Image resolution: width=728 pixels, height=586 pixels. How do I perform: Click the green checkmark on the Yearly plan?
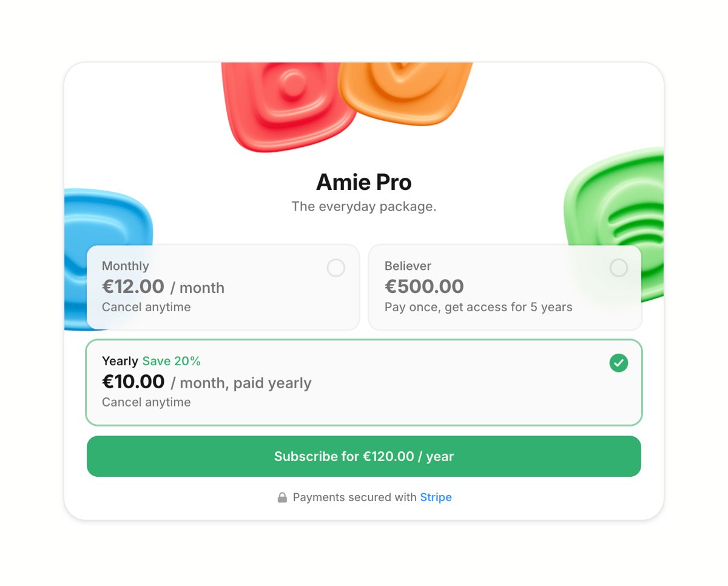(x=619, y=363)
